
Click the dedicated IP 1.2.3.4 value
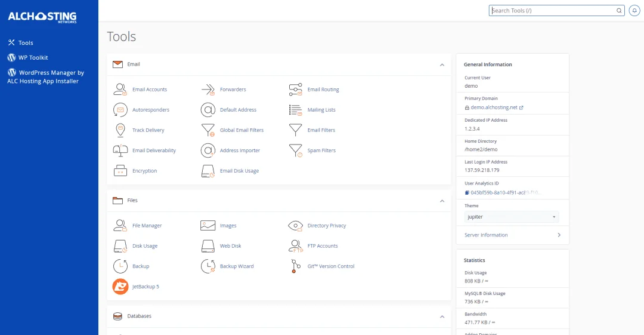click(472, 129)
